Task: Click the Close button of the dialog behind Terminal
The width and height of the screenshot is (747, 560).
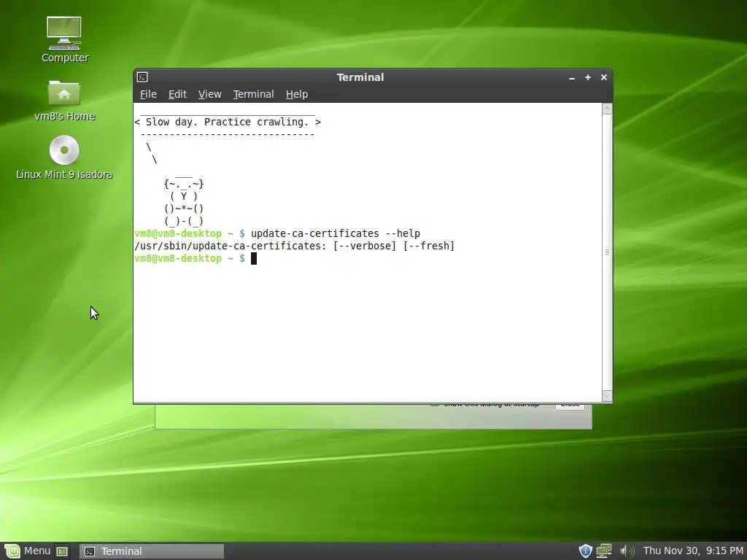Action: [570, 405]
